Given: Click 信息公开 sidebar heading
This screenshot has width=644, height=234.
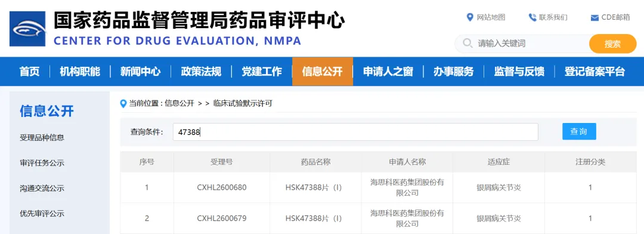Looking at the screenshot, I should click(x=47, y=111).
